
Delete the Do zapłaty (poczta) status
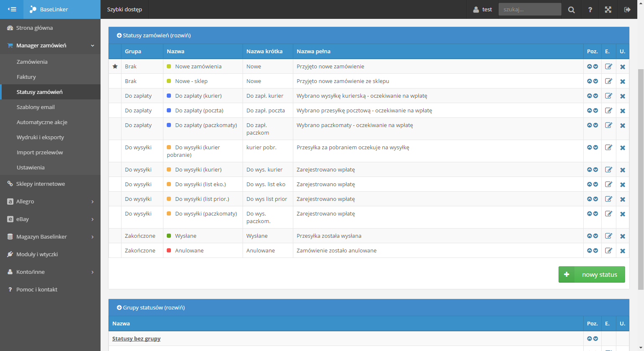pyautogui.click(x=623, y=111)
